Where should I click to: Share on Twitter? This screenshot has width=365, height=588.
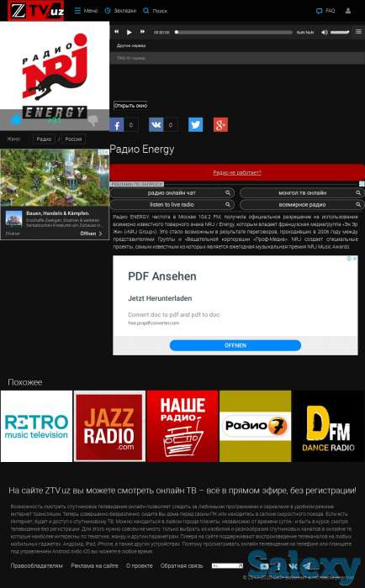(195, 125)
